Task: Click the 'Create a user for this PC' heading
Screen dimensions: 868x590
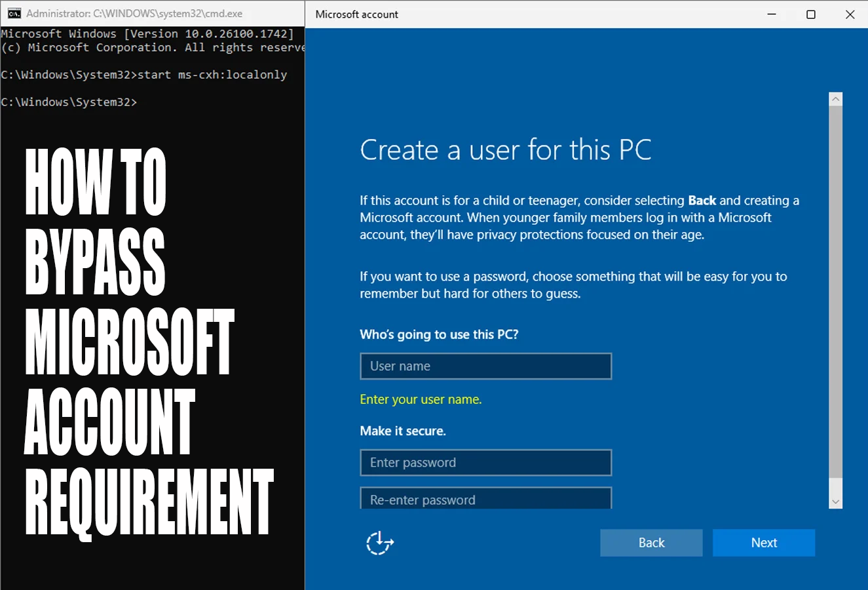Action: 505,149
